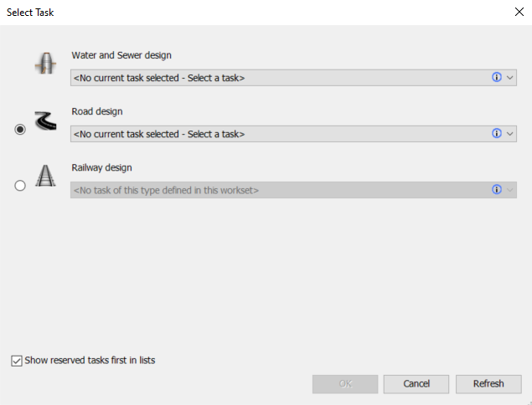Click the OK button
Screen dimensions: 532x405
(344, 383)
